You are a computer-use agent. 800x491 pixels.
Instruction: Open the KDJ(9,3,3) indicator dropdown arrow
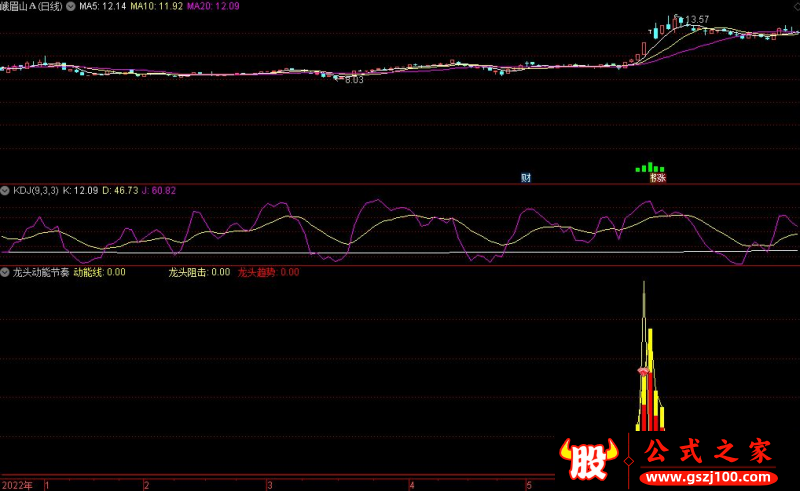[x=5, y=190]
